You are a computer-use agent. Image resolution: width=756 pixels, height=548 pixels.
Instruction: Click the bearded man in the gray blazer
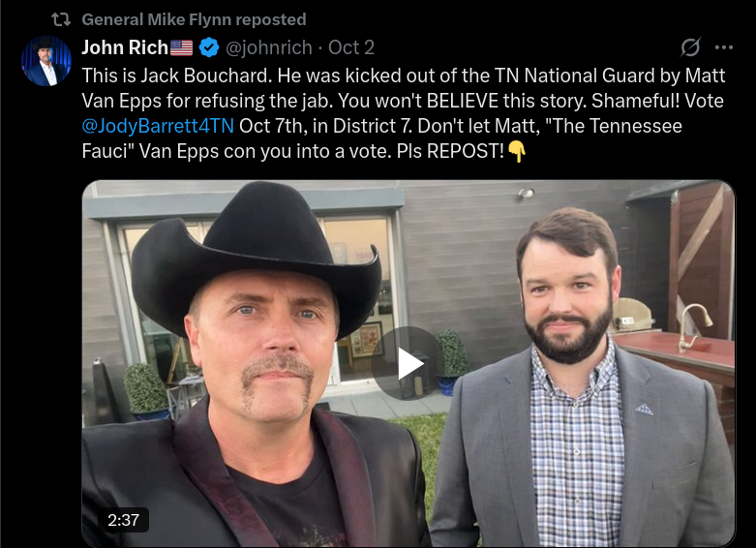(571, 387)
